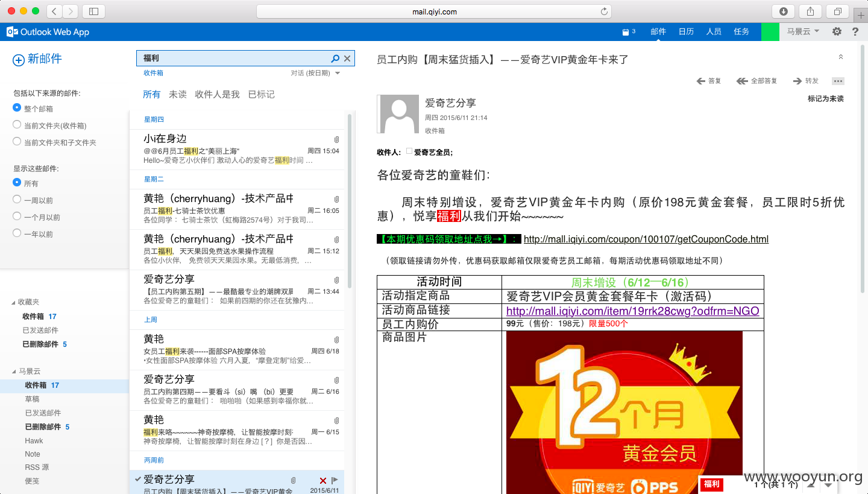Open the RSS 源 folder
Screen dimensions: 868x494
pos(37,467)
